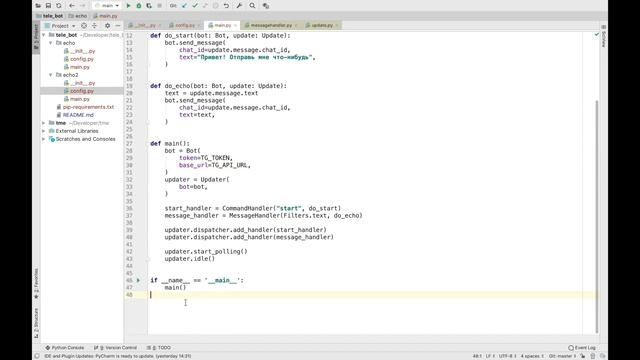Click echo in the navigation breadcrumb
640x360 pixels.
point(78,16)
